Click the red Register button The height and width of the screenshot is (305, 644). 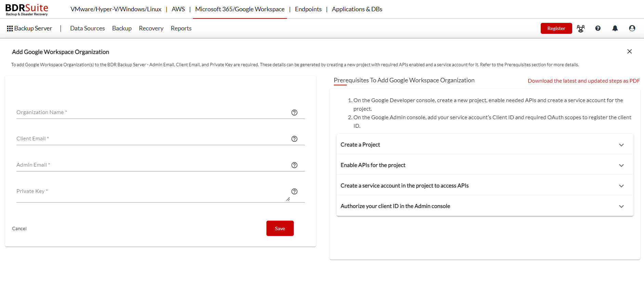coord(556,28)
